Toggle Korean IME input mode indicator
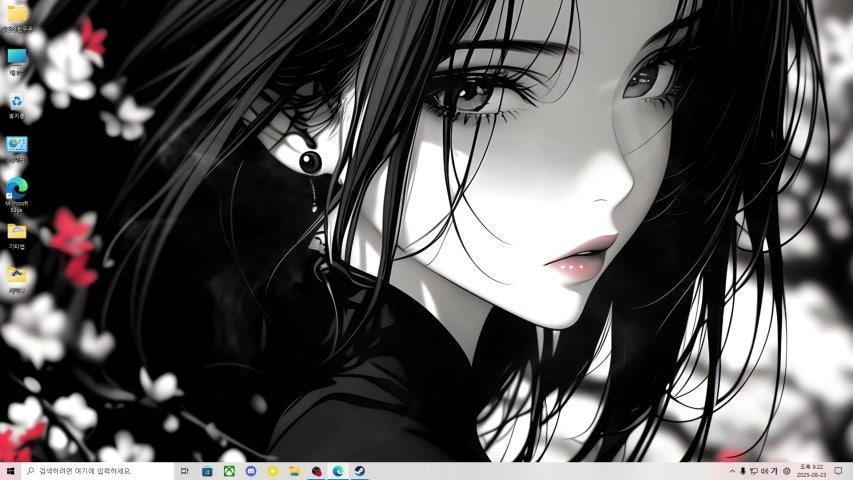 click(x=775, y=471)
